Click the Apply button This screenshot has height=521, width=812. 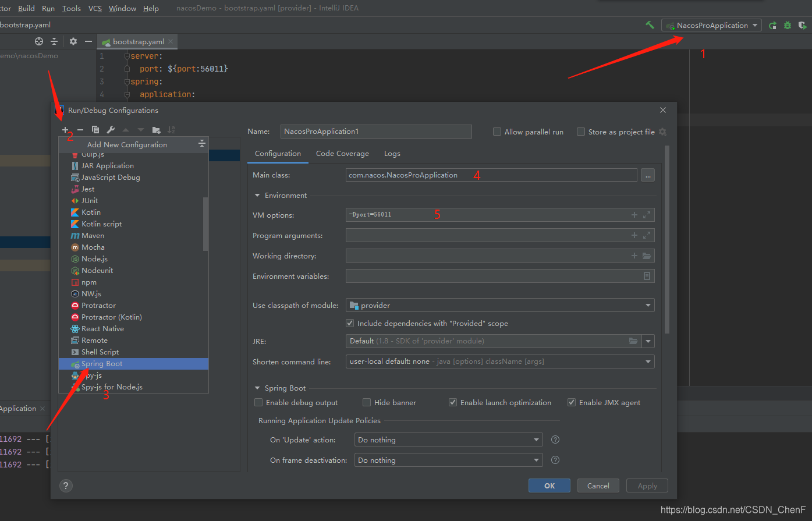(x=647, y=485)
